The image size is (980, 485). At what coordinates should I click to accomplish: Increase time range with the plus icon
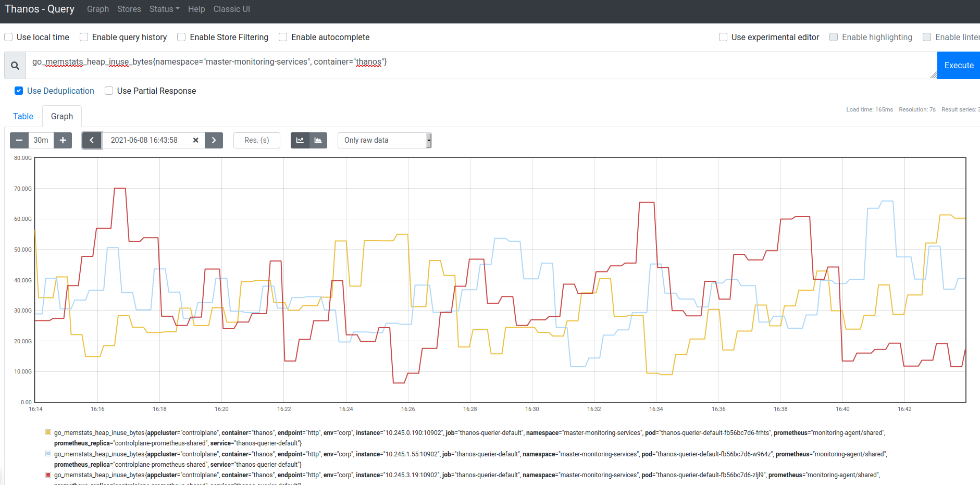click(x=63, y=140)
